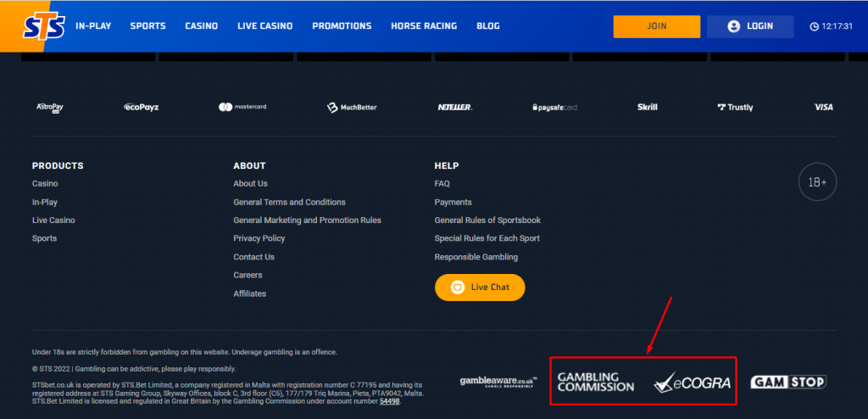This screenshot has height=419, width=868.
Task: Click the LOGIN button
Action: point(750,26)
